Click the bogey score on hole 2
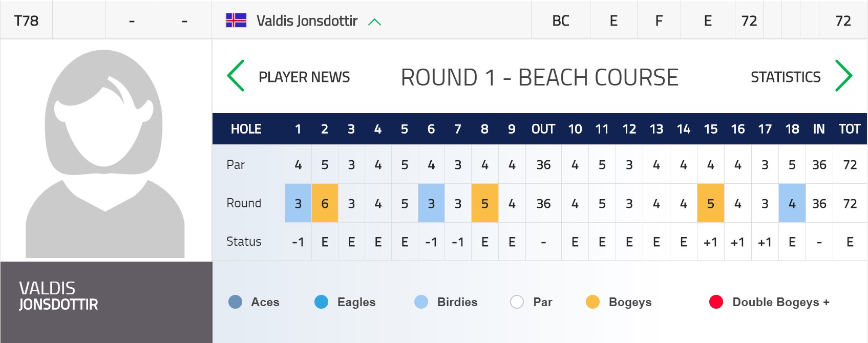868x343 pixels. [325, 203]
